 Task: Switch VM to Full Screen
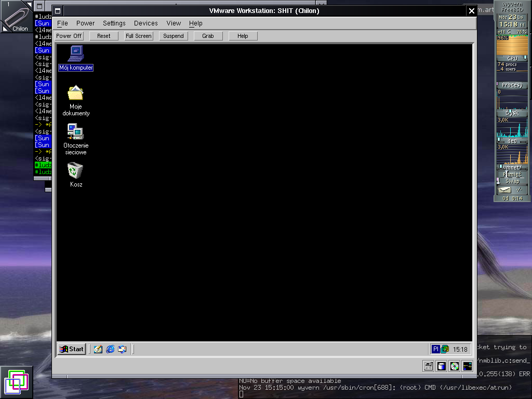click(x=139, y=36)
